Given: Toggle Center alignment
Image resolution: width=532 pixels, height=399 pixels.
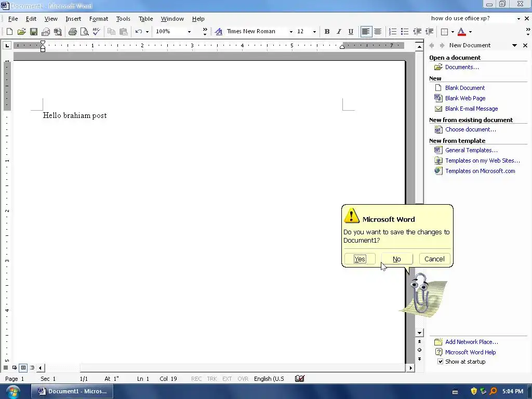Looking at the screenshot, I should [378, 32].
